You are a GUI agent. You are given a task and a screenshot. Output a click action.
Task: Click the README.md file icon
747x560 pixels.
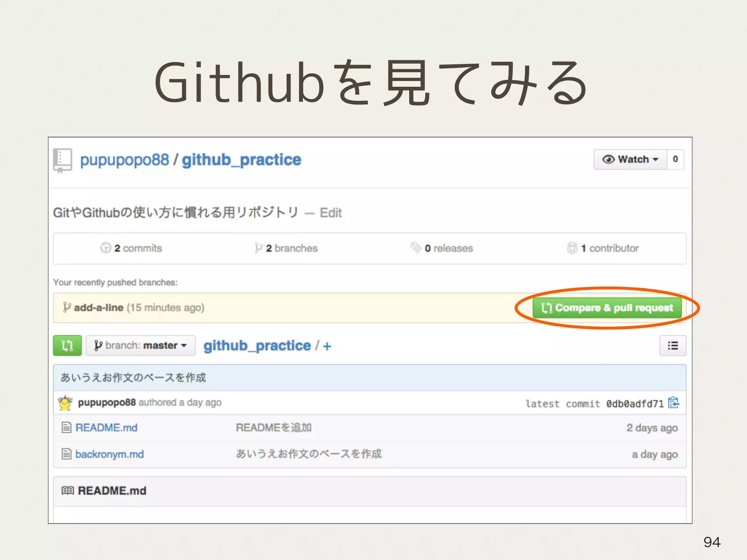(66, 427)
